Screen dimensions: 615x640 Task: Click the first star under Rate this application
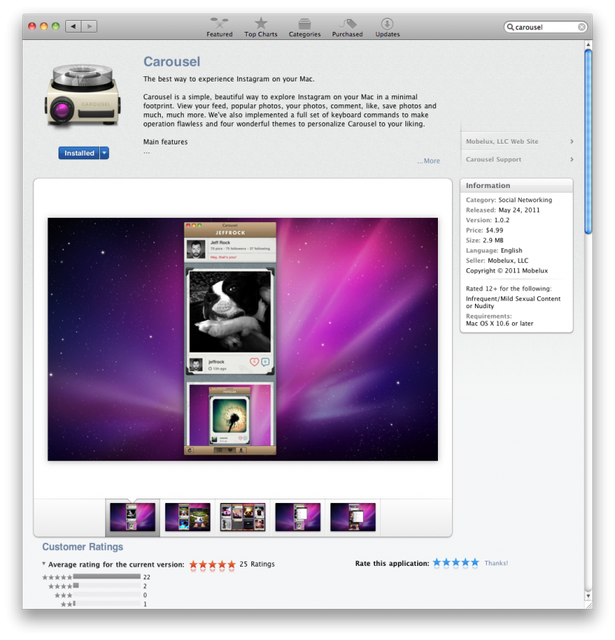click(437, 562)
